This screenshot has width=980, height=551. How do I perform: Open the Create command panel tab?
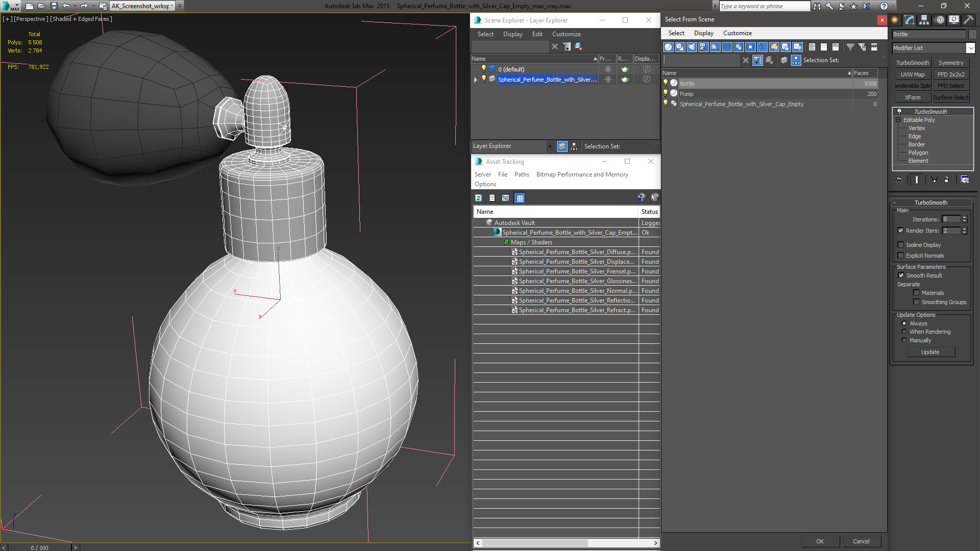[895, 20]
